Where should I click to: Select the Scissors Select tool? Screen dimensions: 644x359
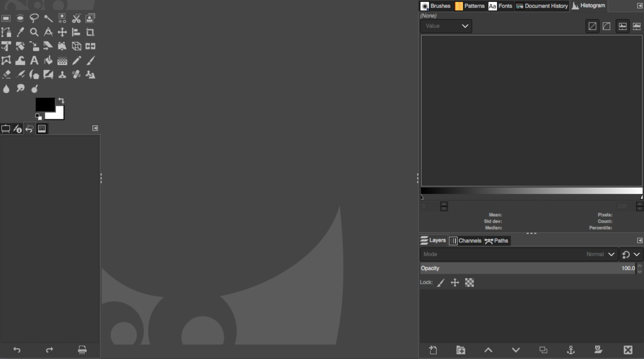[76, 18]
